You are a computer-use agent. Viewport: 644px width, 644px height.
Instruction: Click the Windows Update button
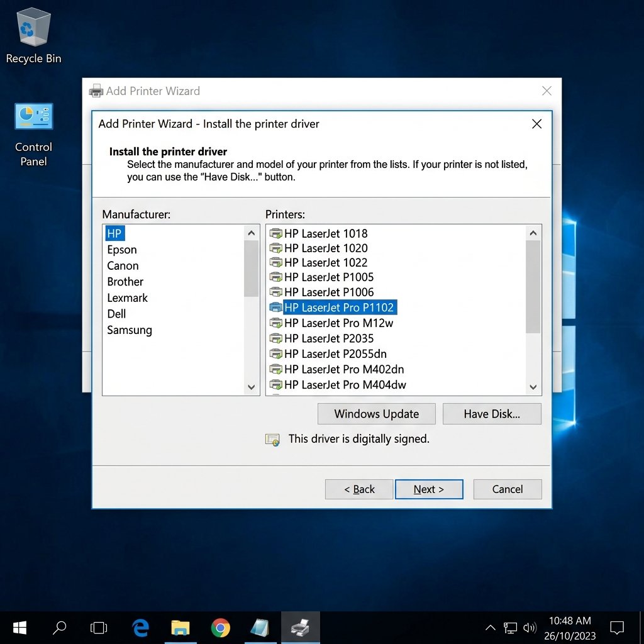pyautogui.click(x=377, y=414)
